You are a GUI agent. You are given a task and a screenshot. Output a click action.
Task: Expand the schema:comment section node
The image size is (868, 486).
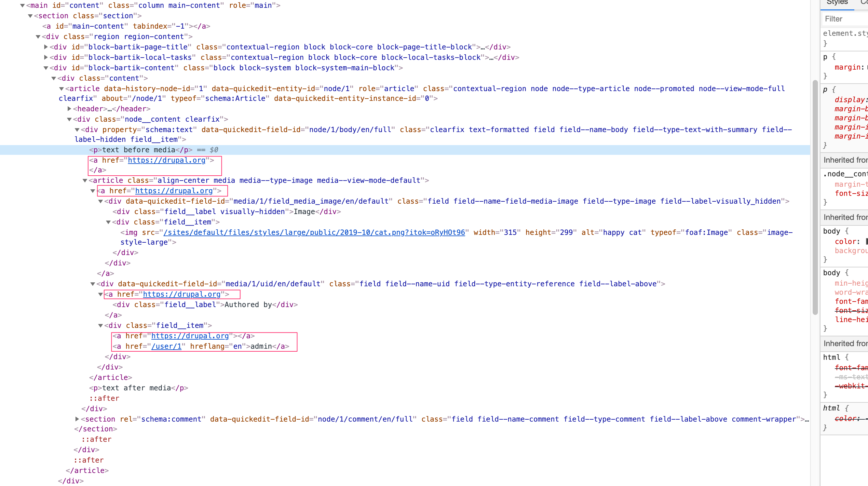77,419
